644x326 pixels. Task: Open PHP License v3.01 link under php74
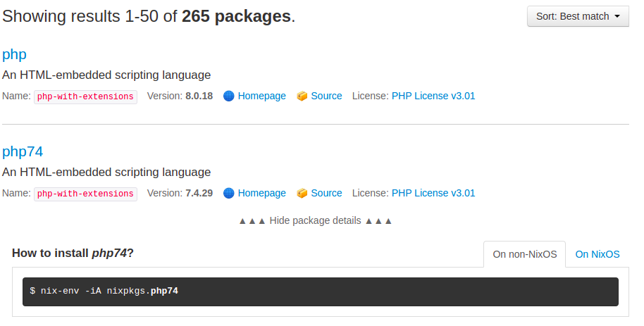click(x=433, y=193)
